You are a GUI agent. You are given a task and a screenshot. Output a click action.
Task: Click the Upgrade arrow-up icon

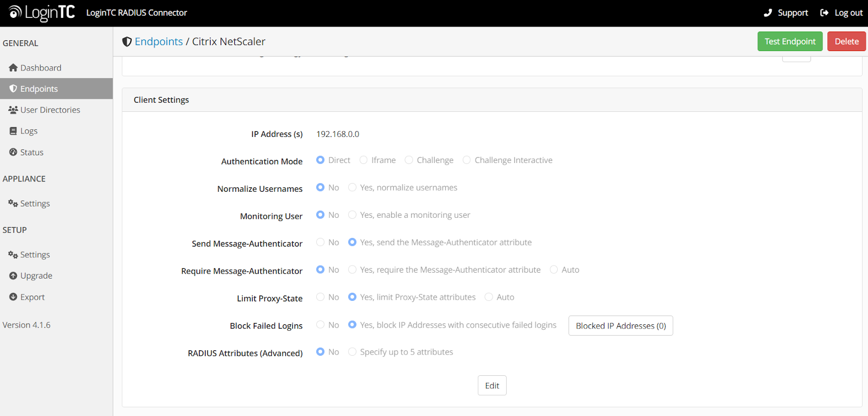[13, 276]
